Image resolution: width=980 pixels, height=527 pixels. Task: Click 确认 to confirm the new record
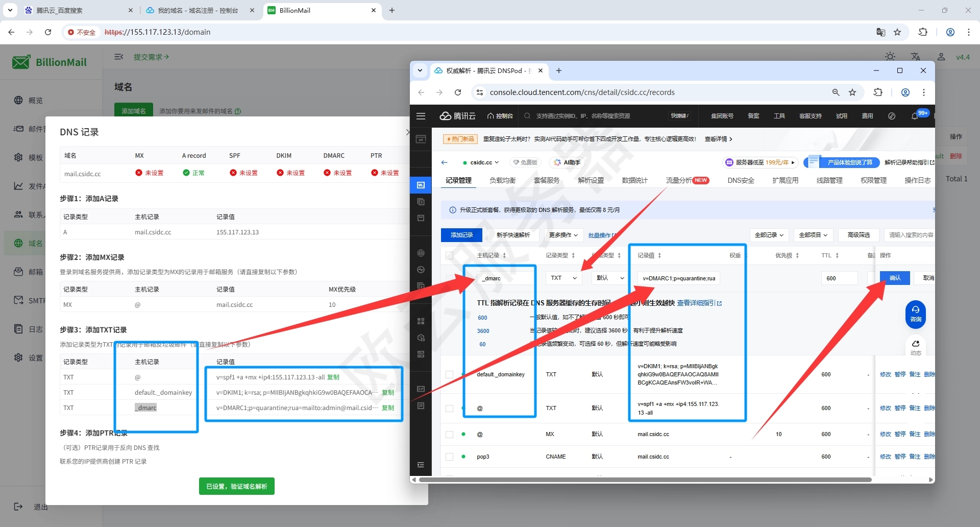[895, 278]
